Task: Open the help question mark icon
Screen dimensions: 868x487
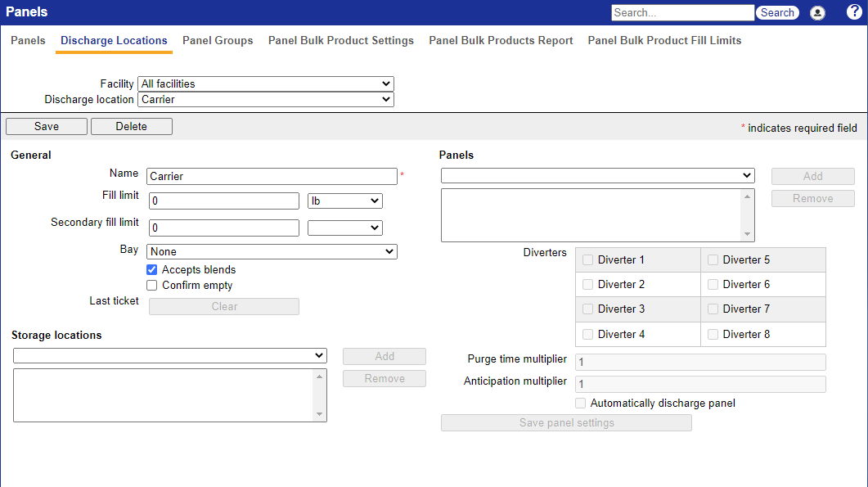Action: [x=854, y=12]
